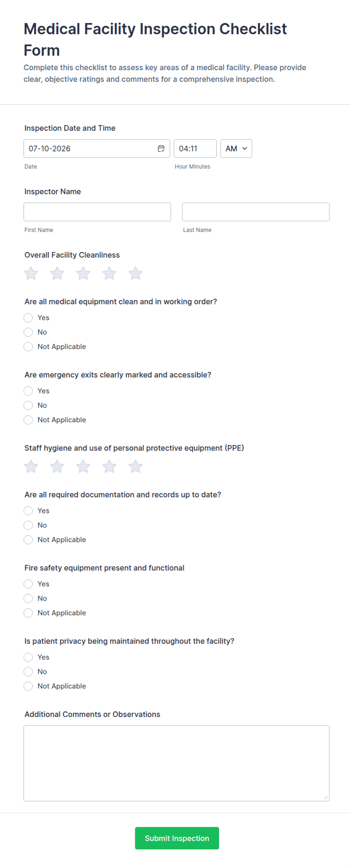Give Staff hygiene PPE rating four stars
The height and width of the screenshot is (868, 350).
pyautogui.click(x=110, y=466)
